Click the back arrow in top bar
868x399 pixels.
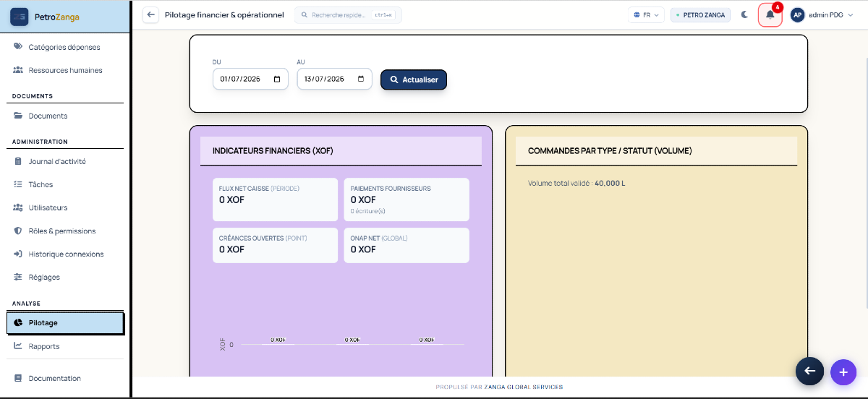(x=150, y=14)
